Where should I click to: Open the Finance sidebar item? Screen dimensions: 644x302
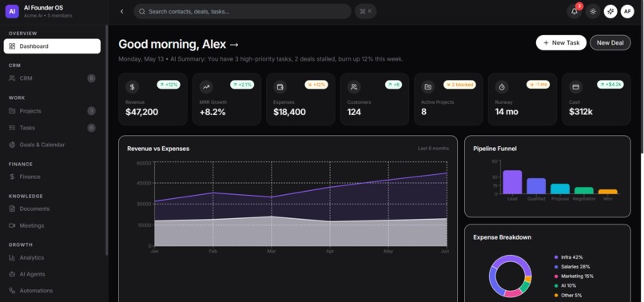[52, 177]
